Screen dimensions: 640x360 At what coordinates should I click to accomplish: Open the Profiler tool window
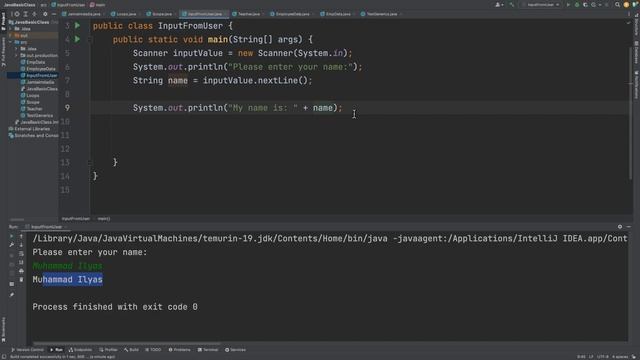(108, 350)
